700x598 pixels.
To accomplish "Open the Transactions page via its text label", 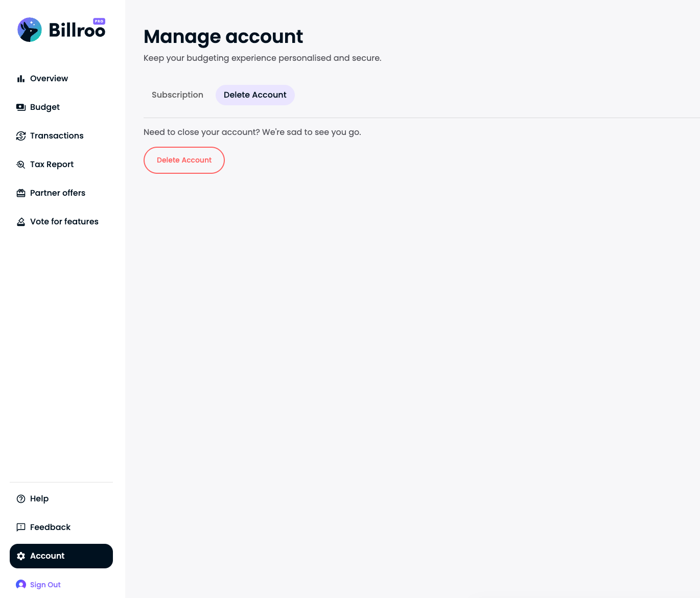I will pos(57,136).
